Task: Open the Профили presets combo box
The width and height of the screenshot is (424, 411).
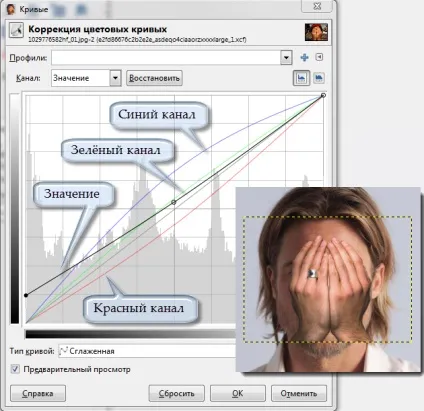Action: coord(172,58)
